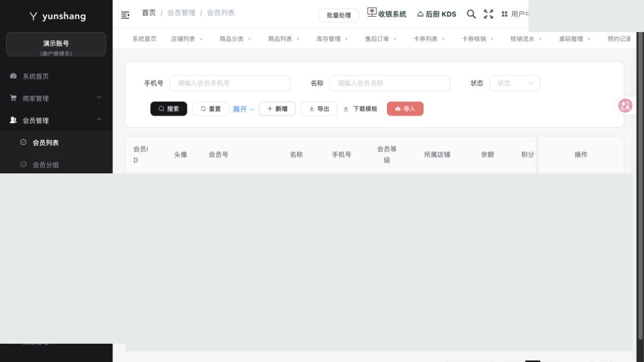The height and width of the screenshot is (362, 644).
Task: Click the page vertical scrollbar
Action: tap(640, 186)
